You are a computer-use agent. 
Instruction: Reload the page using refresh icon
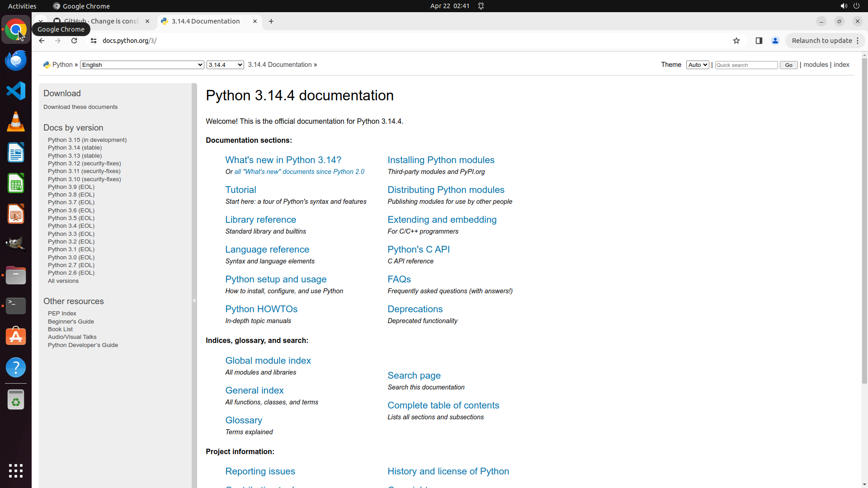tap(74, 41)
